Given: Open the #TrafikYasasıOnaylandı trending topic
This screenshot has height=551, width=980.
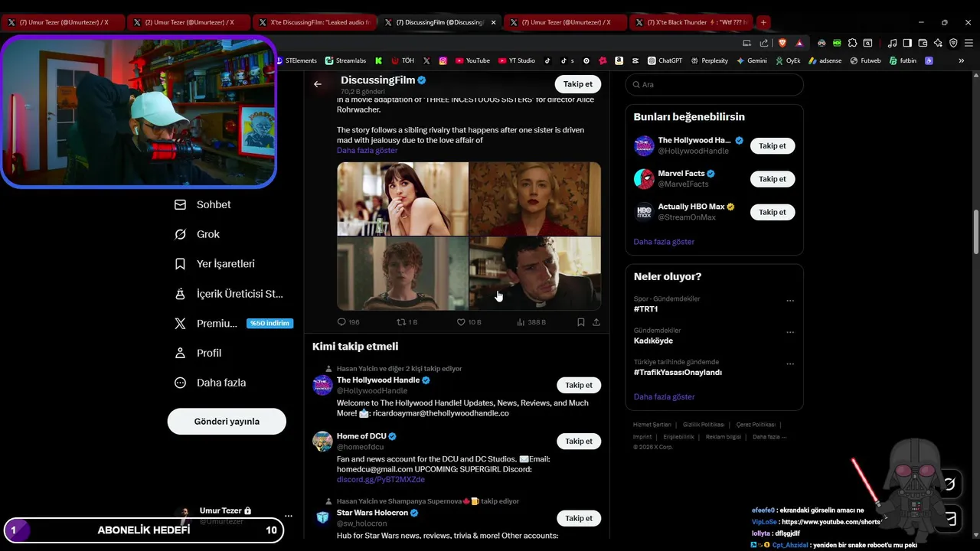Looking at the screenshot, I should pyautogui.click(x=678, y=372).
